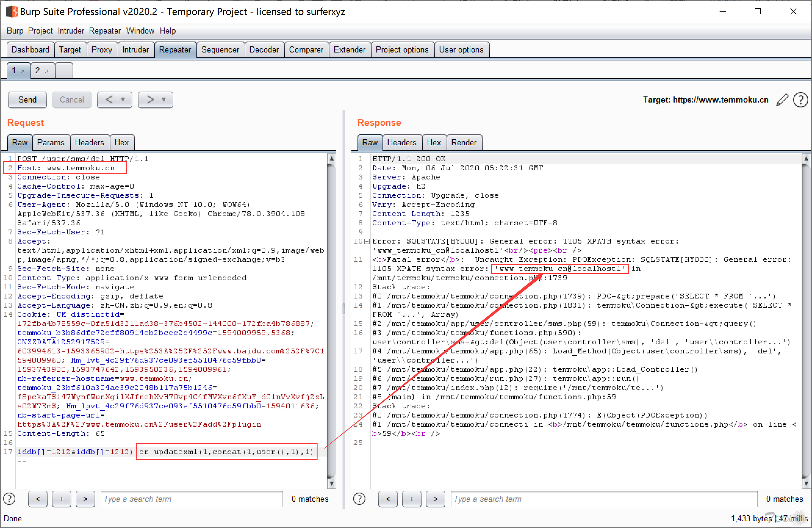Image resolution: width=812 pixels, height=528 pixels.
Task: Click request pane scrollbar up arrow
Action: (x=331, y=158)
